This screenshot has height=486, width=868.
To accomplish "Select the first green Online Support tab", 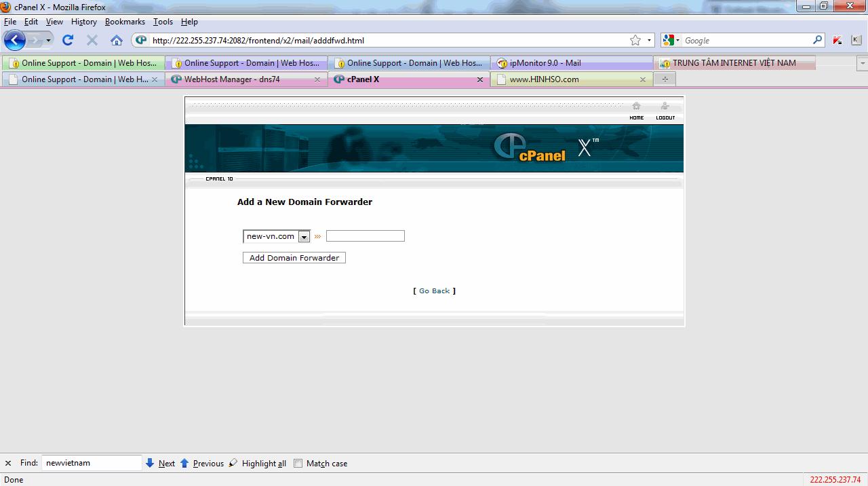I will click(x=83, y=63).
